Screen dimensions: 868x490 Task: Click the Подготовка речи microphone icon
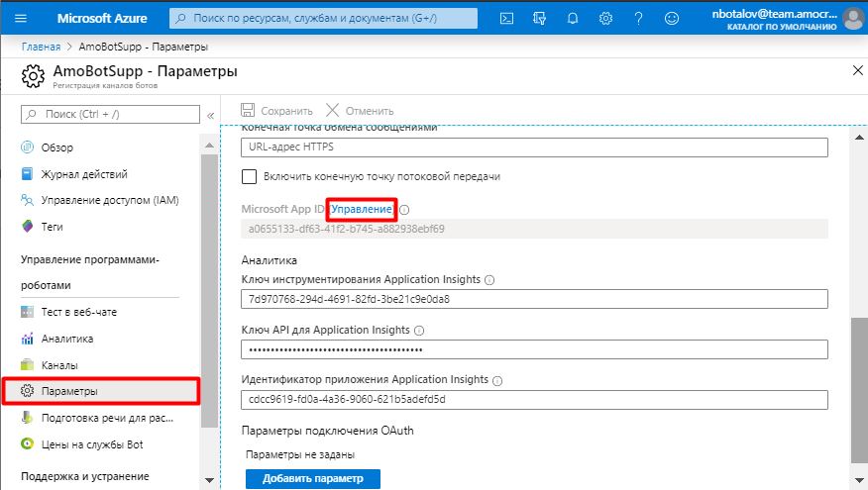pos(27,418)
